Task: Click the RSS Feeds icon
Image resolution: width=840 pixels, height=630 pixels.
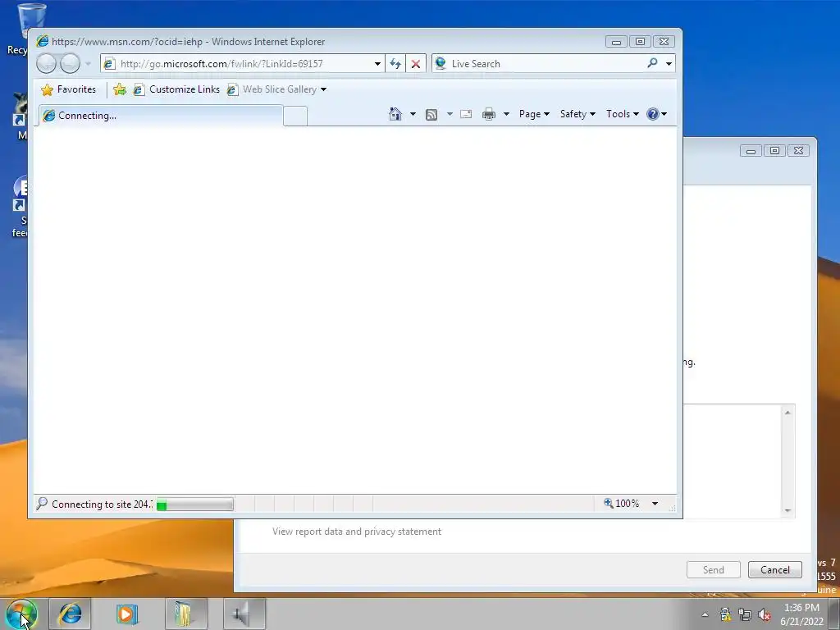Action: (431, 114)
